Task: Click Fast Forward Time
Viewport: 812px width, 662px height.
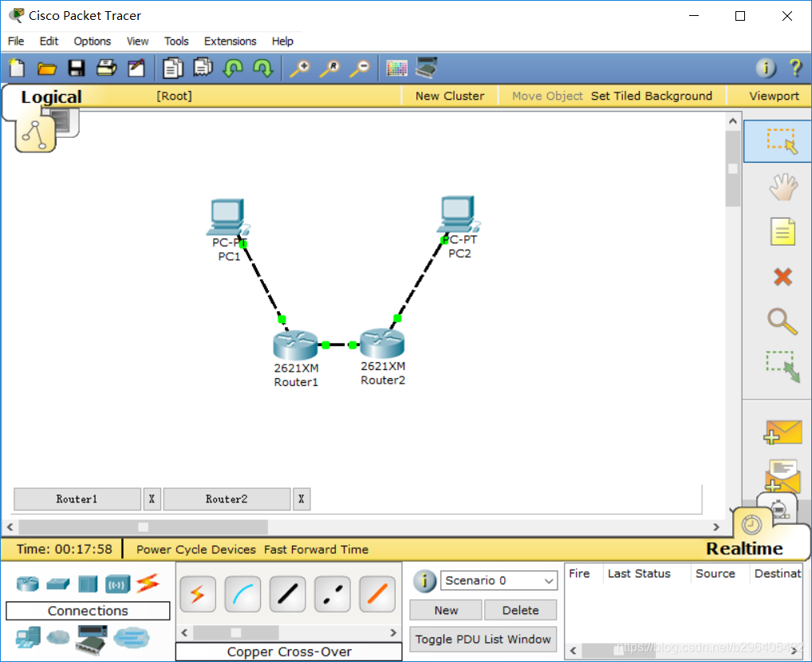Action: (316, 550)
